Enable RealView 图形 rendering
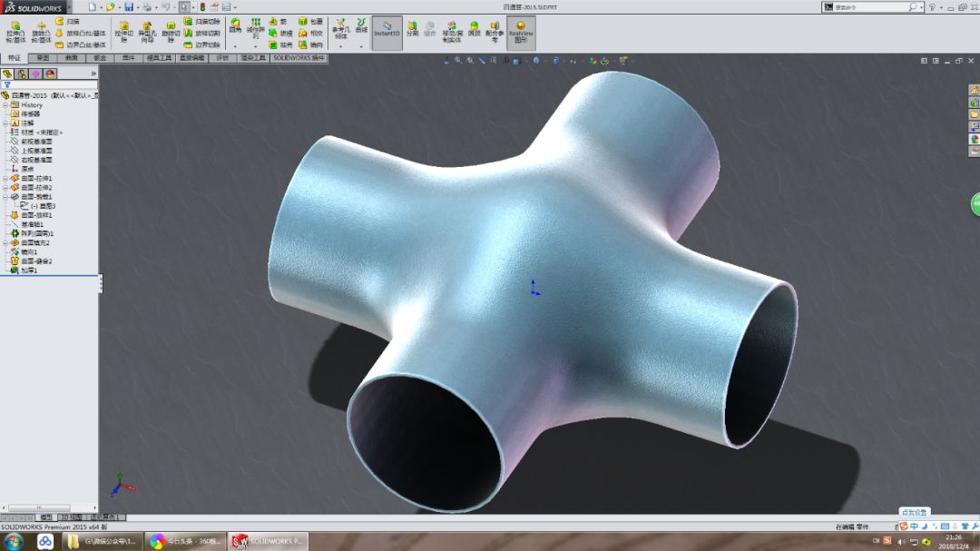The width and height of the screenshot is (980, 551). [521, 30]
